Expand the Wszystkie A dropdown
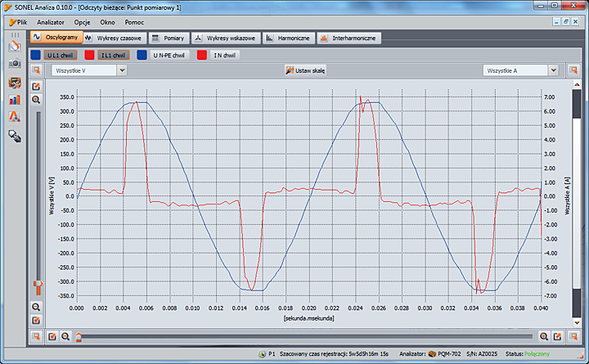This screenshot has width=589, height=364. tap(553, 70)
